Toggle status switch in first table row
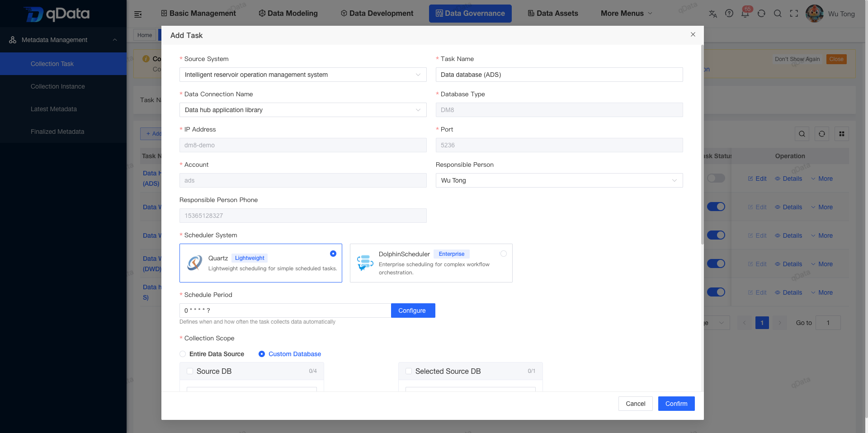 coord(716,178)
